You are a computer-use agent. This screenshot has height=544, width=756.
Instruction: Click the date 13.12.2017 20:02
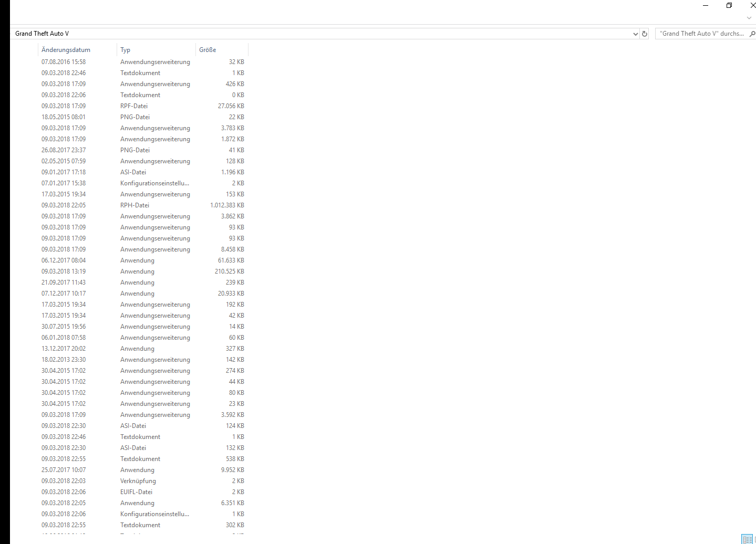[x=64, y=349]
